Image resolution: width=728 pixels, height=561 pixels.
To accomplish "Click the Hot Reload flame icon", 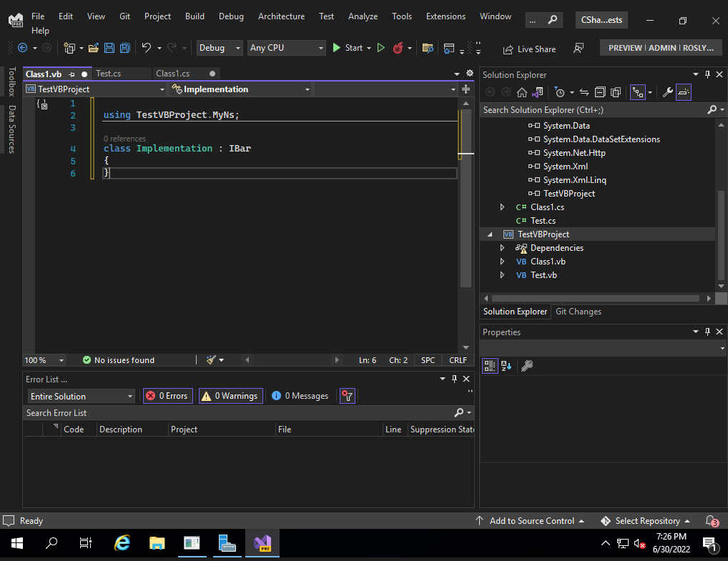I will point(398,48).
